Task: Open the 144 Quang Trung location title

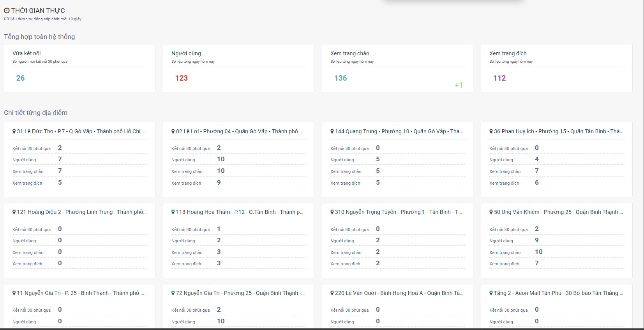Action: (x=399, y=131)
